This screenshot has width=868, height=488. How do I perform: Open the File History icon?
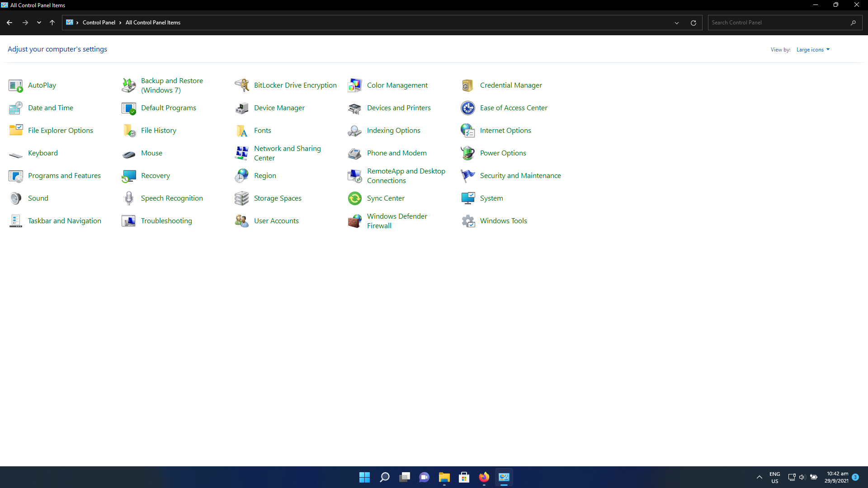click(129, 131)
